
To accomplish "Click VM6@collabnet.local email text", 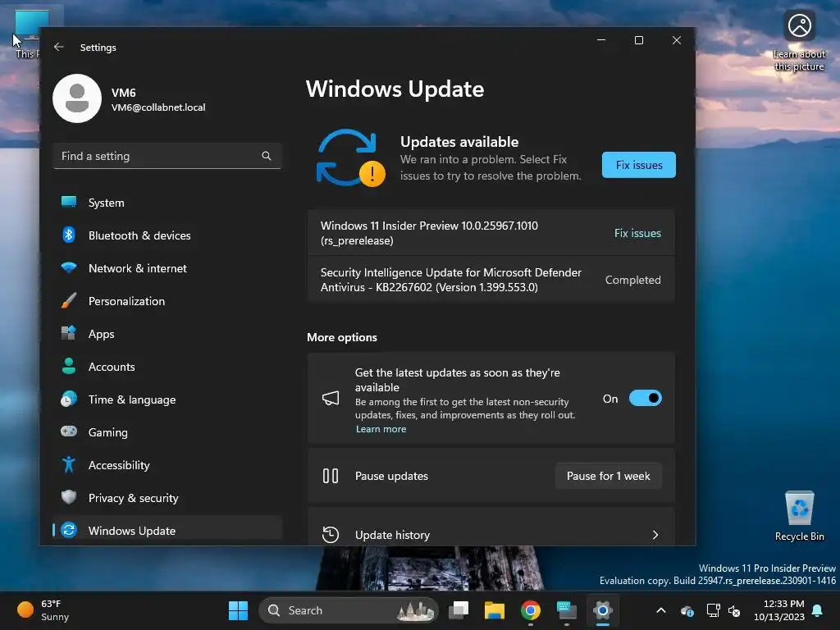I will pyautogui.click(x=158, y=107).
